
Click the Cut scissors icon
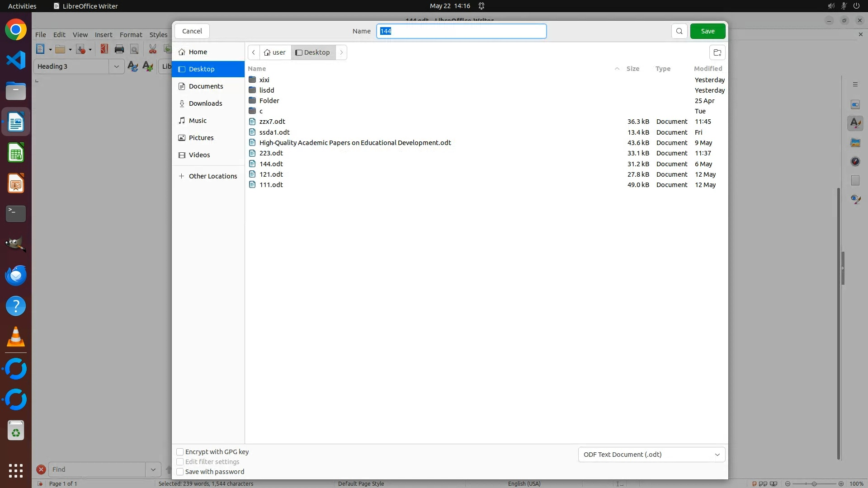153,49
